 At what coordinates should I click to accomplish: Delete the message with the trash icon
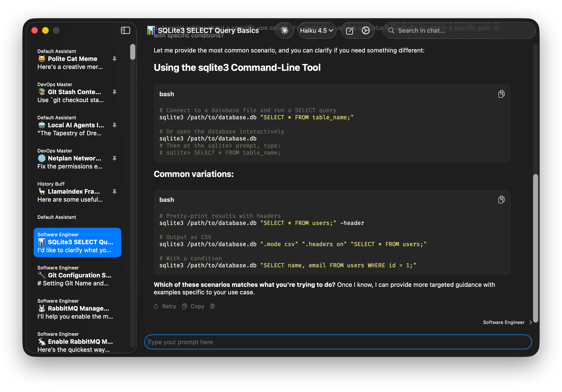pyautogui.click(x=212, y=306)
